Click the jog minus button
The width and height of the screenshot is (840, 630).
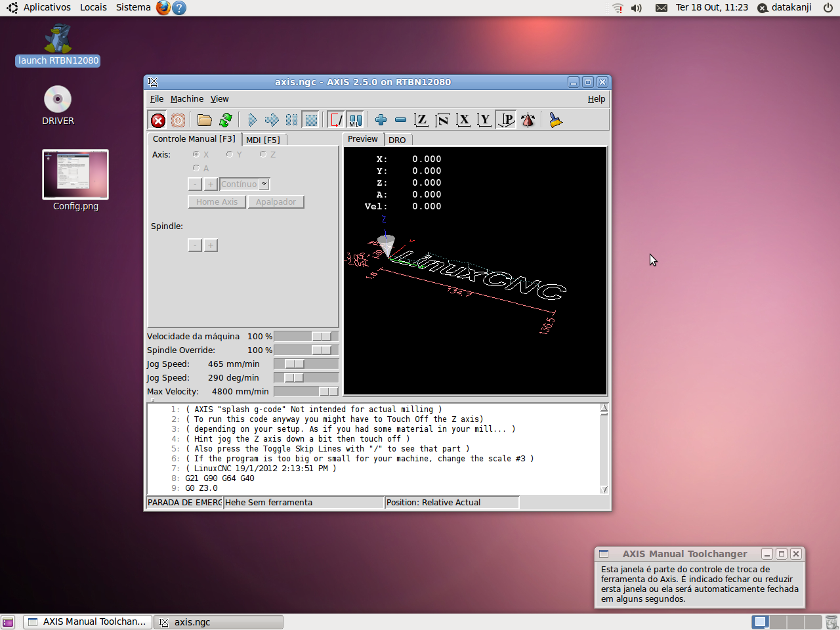[195, 184]
